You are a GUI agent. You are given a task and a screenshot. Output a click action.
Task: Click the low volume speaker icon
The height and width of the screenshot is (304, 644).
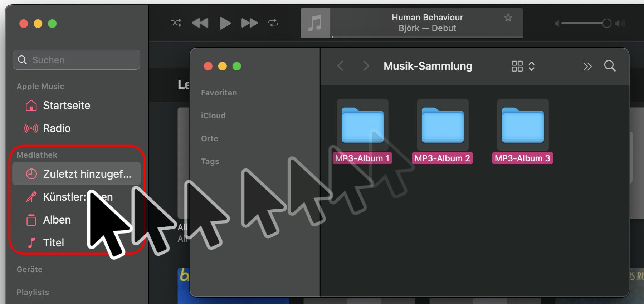tap(557, 24)
